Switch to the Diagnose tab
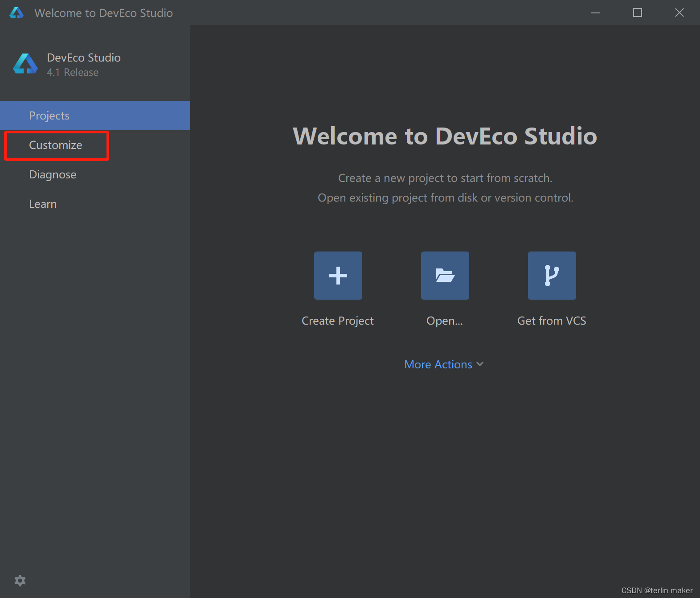This screenshot has width=700, height=598. (95, 174)
